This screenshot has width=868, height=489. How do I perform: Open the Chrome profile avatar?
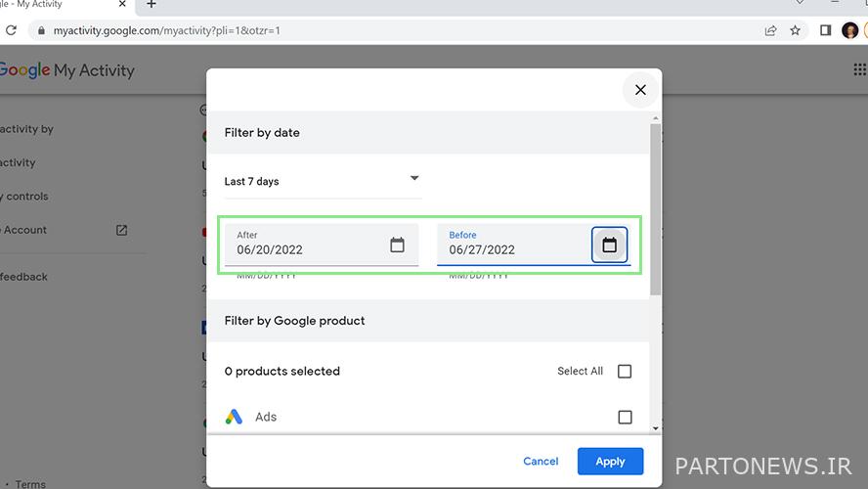(849, 30)
